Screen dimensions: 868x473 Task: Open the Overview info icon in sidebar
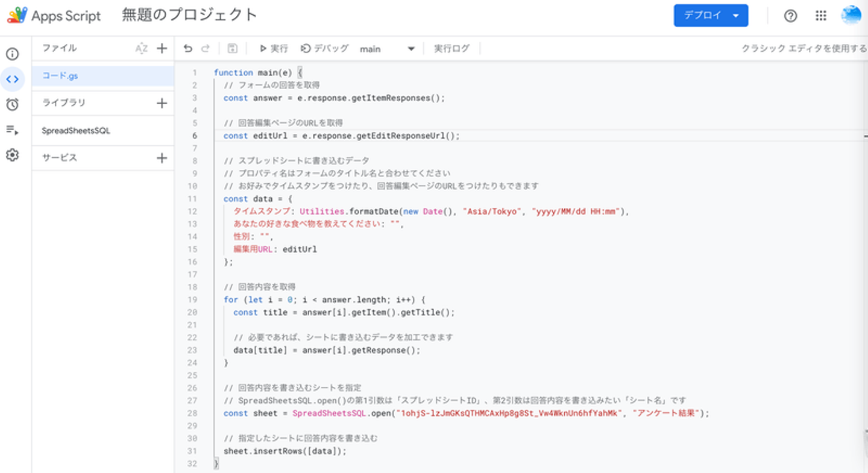point(12,54)
